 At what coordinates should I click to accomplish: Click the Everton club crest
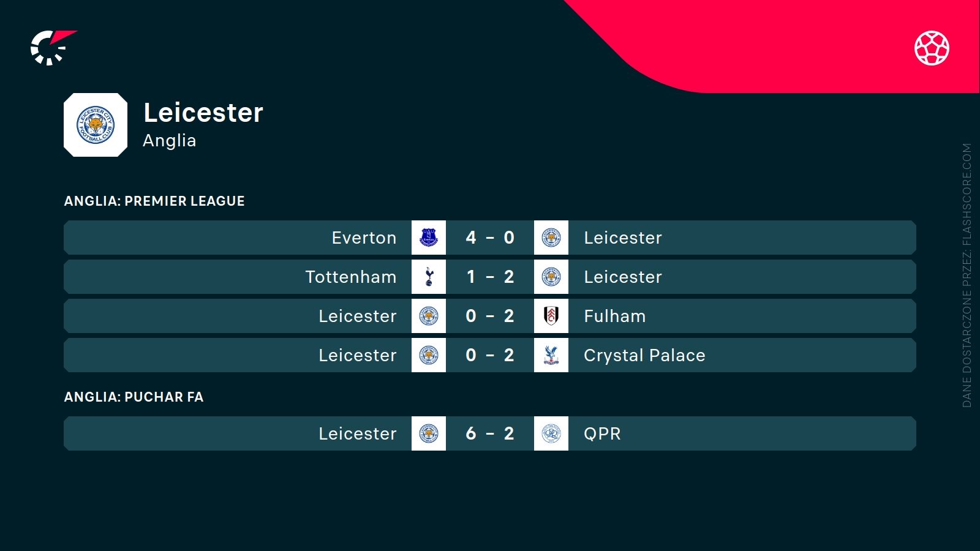[x=429, y=238]
